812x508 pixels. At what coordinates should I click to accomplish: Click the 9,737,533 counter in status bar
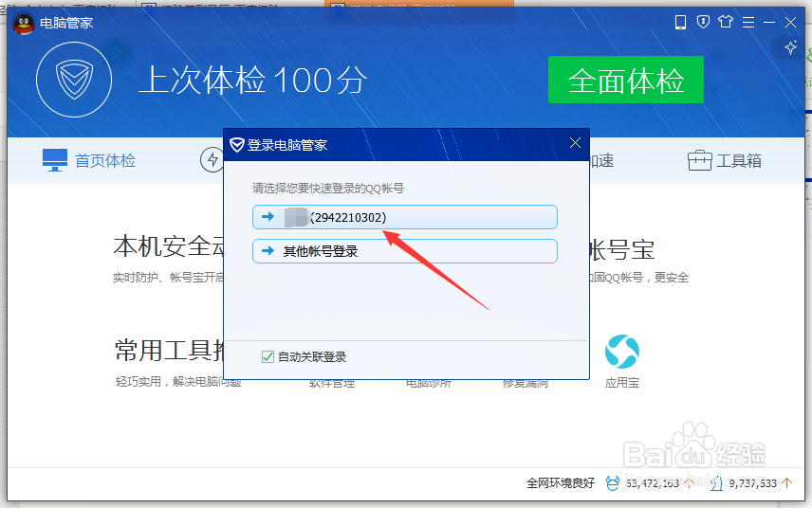coord(753,483)
